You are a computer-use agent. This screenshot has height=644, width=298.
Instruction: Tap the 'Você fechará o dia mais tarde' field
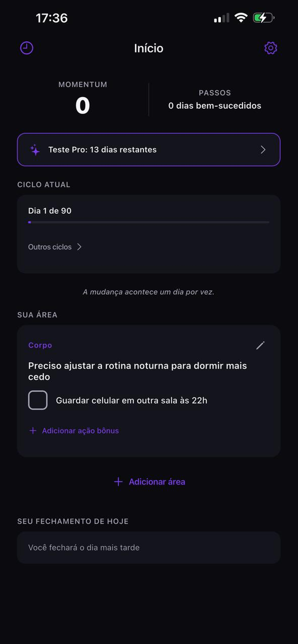point(149,547)
